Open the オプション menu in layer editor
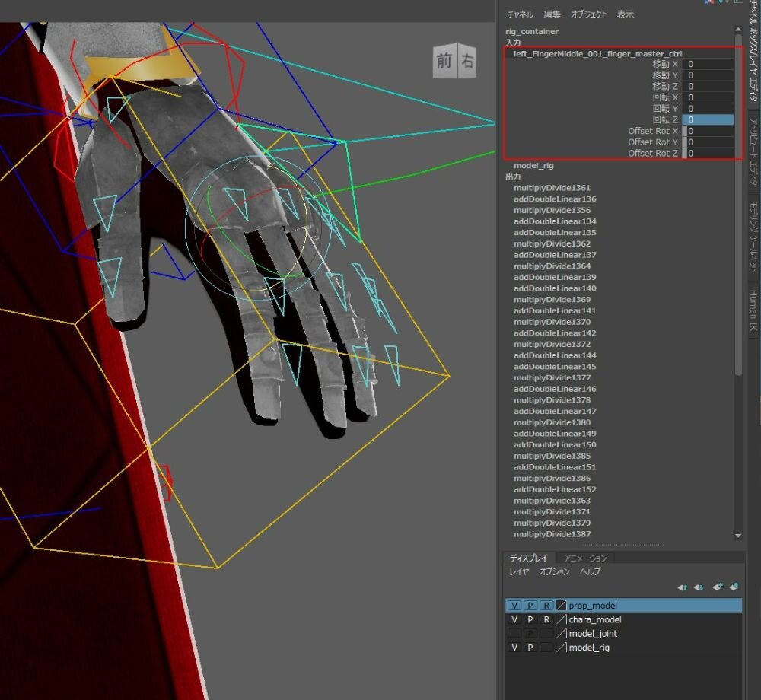This screenshot has width=761, height=700. point(554,571)
